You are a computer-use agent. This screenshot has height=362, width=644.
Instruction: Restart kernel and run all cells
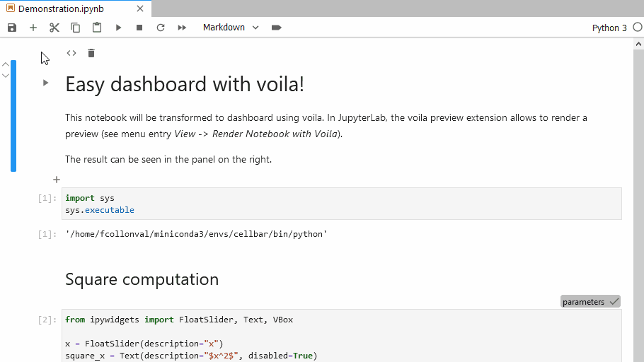[182, 28]
